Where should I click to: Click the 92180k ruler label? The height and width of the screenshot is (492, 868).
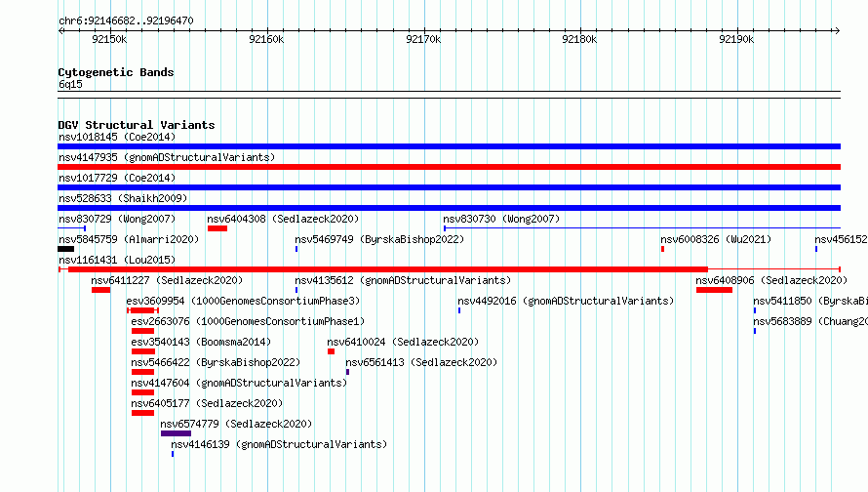point(579,39)
